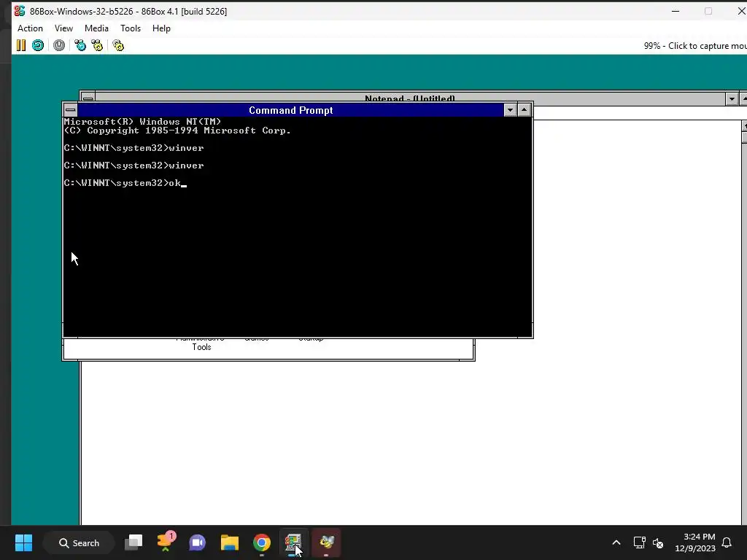747x560 pixels.
Task: Open the Action menu
Action: tap(30, 28)
